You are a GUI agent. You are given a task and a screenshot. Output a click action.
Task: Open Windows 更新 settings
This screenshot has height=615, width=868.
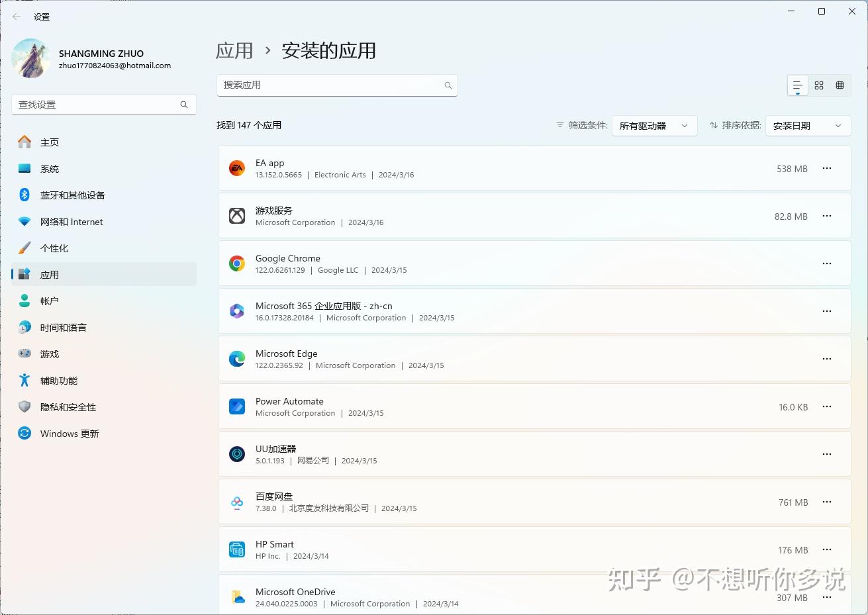click(104, 434)
